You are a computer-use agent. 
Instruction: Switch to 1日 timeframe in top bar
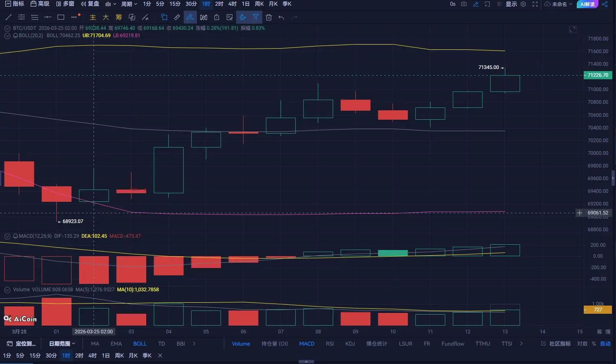point(246,4)
